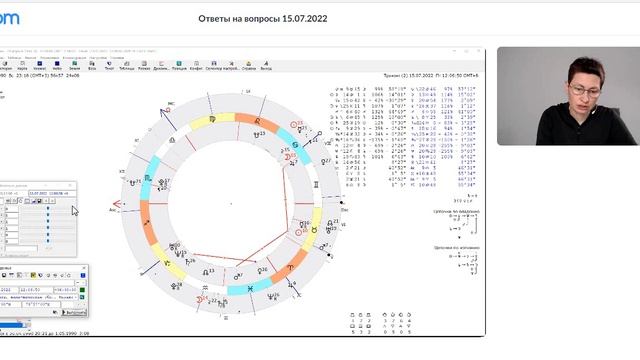Click the teal icon beside the place field

pos(82,297)
